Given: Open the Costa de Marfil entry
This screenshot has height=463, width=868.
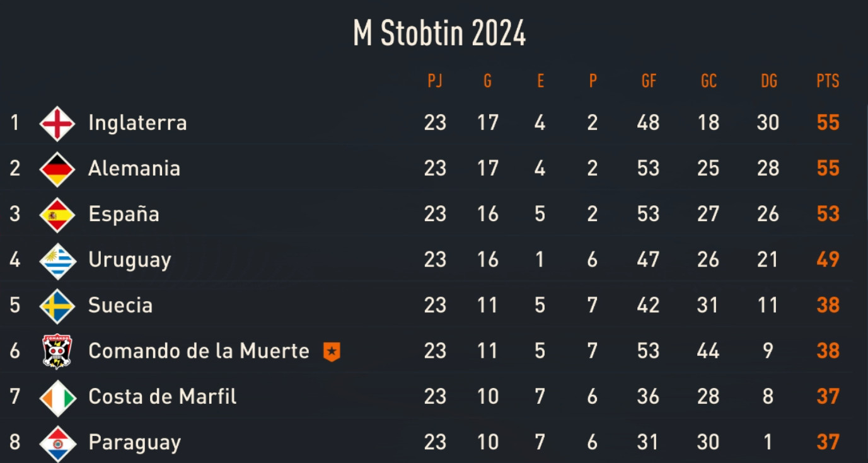Looking at the screenshot, I should tap(163, 397).
